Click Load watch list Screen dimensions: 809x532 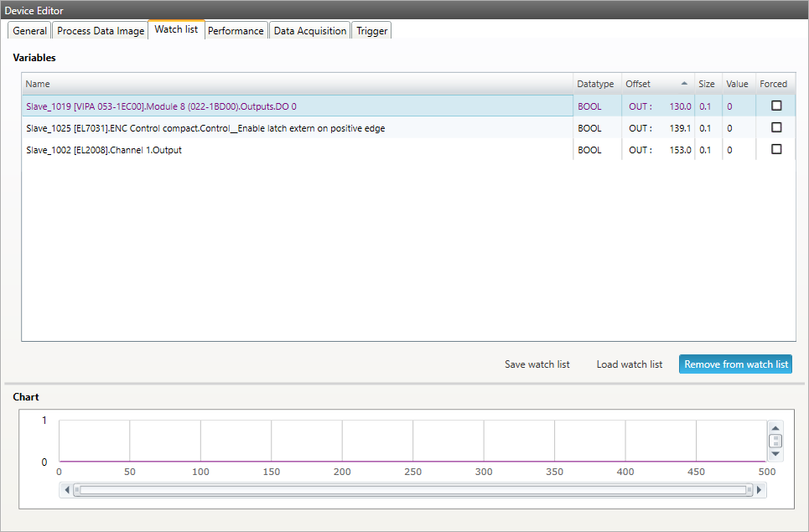click(629, 364)
